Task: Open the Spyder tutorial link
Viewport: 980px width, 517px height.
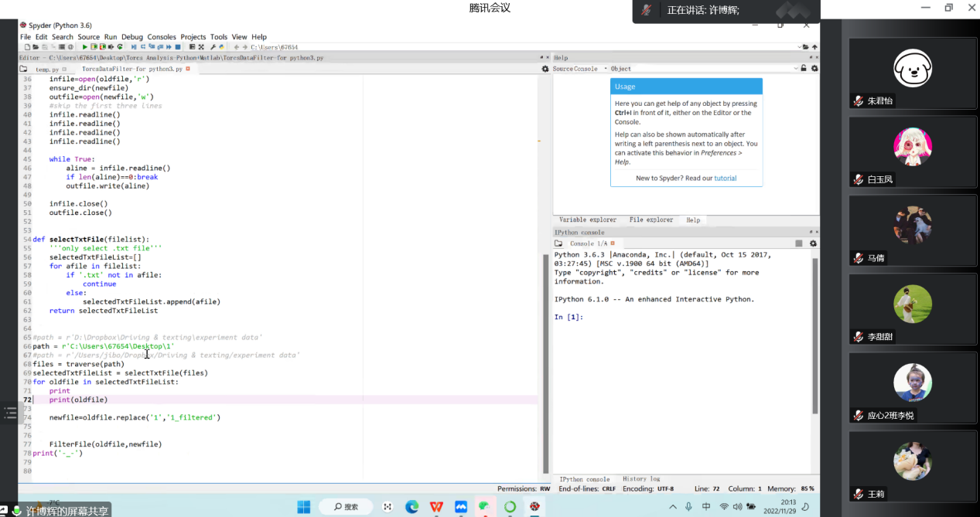Action: point(725,179)
